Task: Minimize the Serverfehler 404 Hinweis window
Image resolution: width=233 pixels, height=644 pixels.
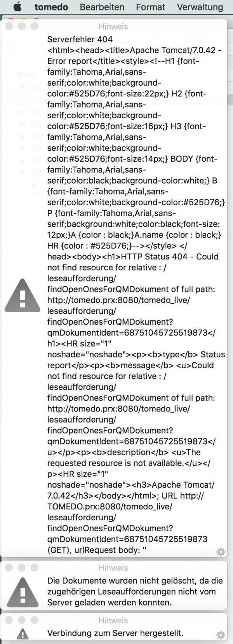Action: click(x=22, y=26)
